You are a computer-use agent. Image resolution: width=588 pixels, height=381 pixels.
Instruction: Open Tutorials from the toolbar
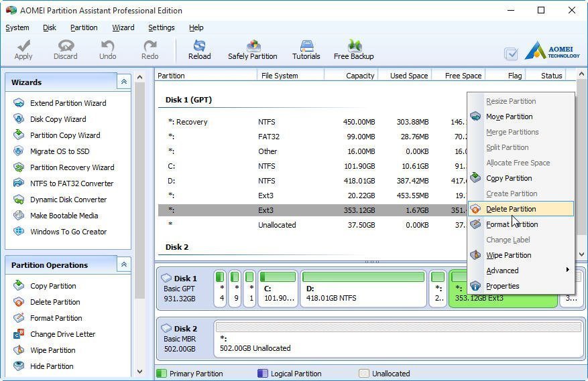(x=306, y=49)
